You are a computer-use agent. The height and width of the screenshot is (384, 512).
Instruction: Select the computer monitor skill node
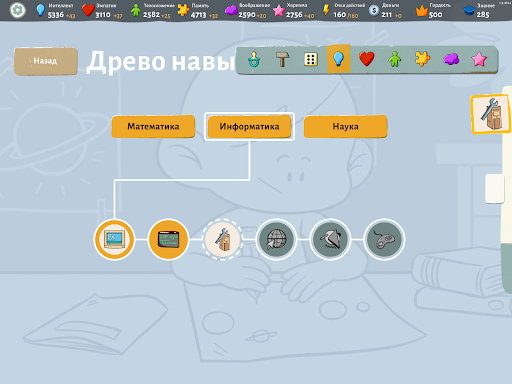114,239
